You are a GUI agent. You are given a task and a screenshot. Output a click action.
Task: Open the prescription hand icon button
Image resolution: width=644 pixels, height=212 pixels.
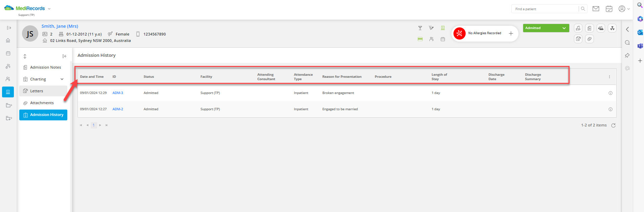tap(578, 28)
